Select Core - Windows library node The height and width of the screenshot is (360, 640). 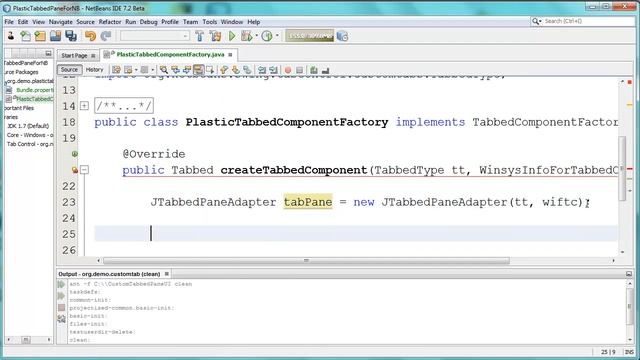[x=29, y=135]
